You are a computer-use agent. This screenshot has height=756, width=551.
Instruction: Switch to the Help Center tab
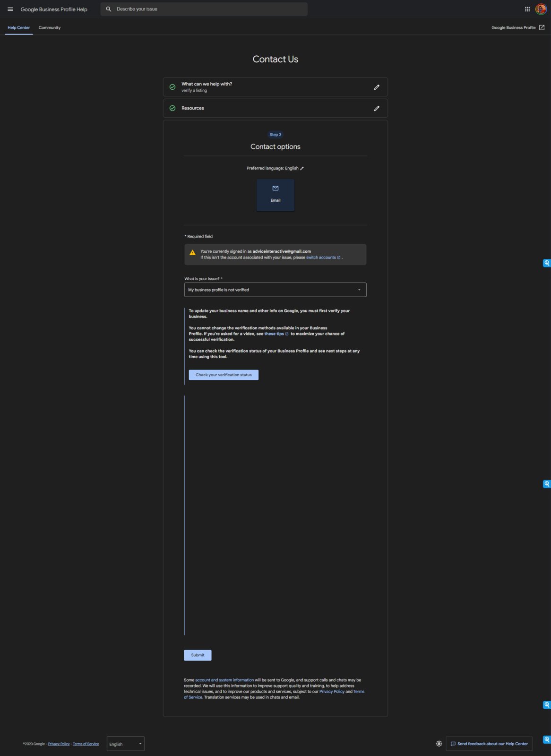[x=19, y=27]
